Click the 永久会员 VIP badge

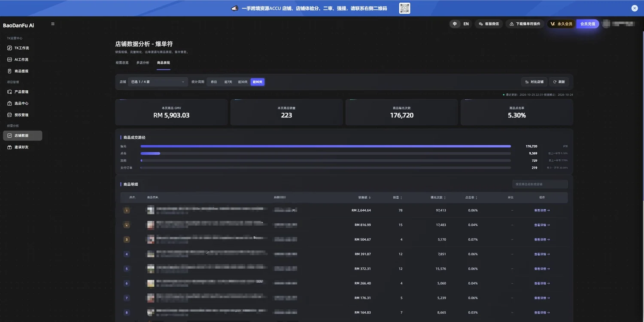pos(561,24)
